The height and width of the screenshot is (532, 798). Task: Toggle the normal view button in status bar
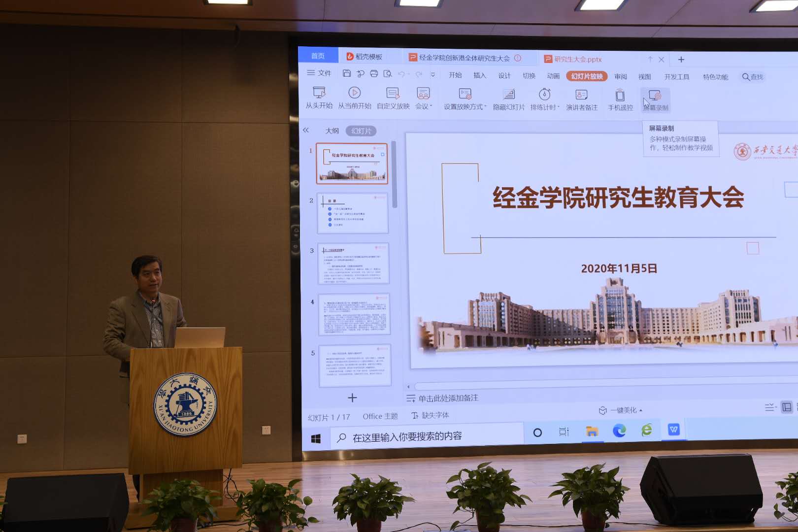tap(787, 407)
